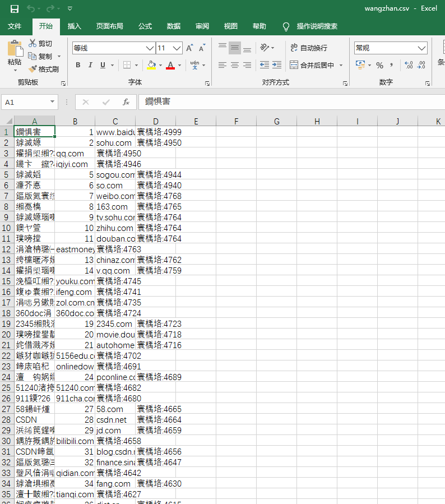Apply percent style
This screenshot has width=445, height=504.
[x=380, y=65]
